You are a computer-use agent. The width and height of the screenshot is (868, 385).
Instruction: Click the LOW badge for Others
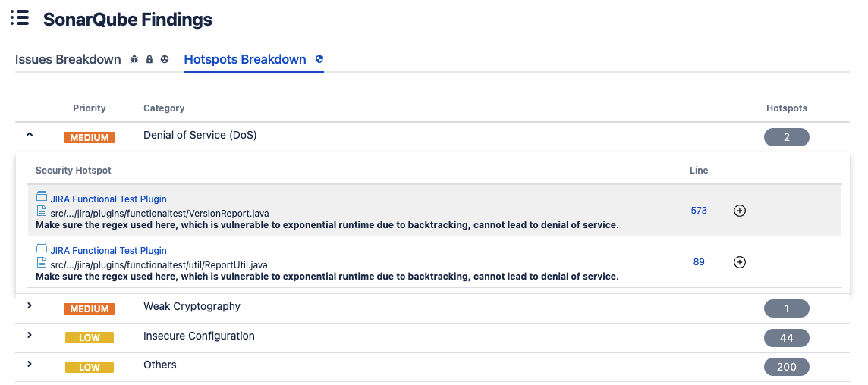click(x=89, y=367)
